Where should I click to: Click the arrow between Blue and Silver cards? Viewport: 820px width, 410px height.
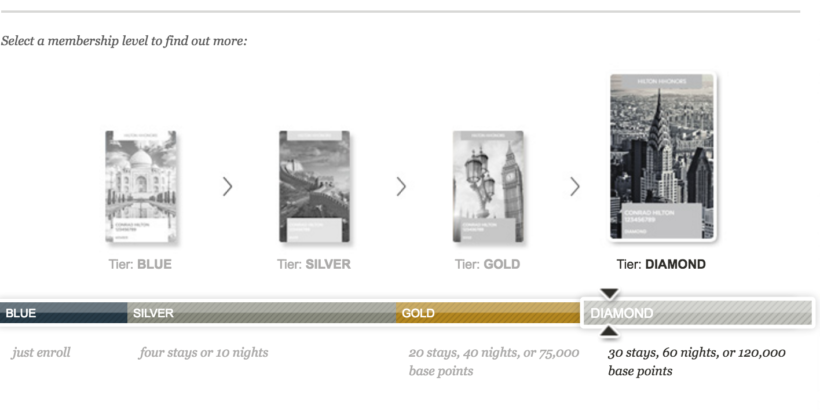(227, 186)
